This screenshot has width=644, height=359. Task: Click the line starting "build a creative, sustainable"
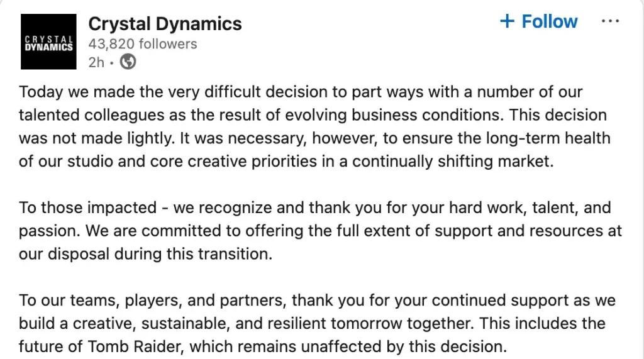click(x=312, y=323)
